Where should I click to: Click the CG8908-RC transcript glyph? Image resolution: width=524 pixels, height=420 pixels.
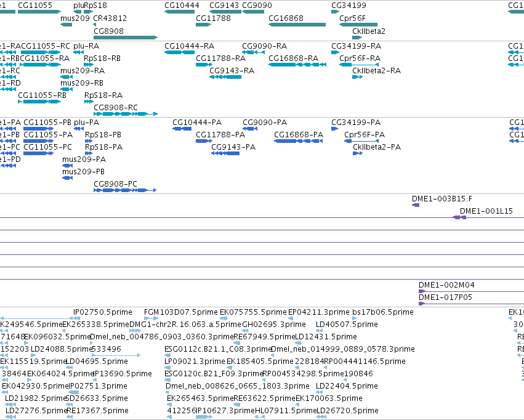tap(126, 114)
